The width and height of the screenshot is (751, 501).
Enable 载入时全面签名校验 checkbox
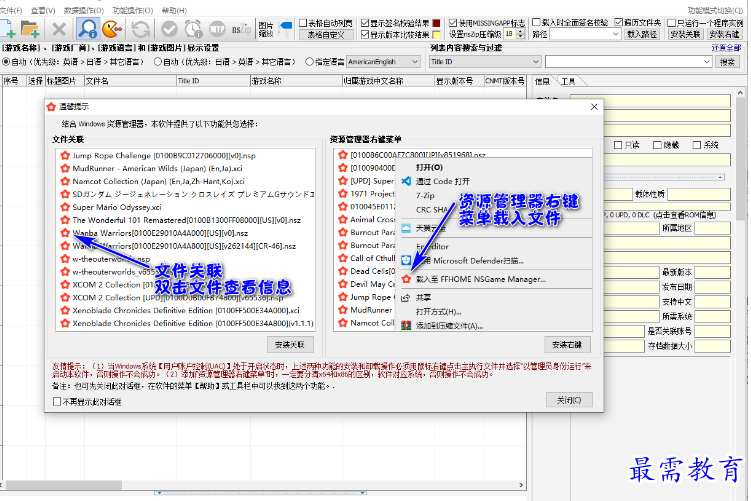tap(536, 22)
